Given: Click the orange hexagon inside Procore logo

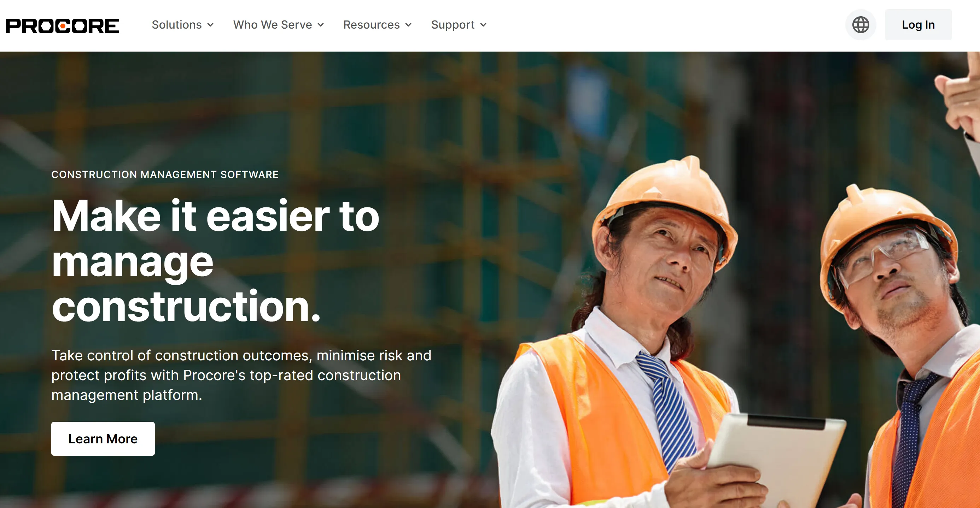Looking at the screenshot, I should click(x=62, y=26).
